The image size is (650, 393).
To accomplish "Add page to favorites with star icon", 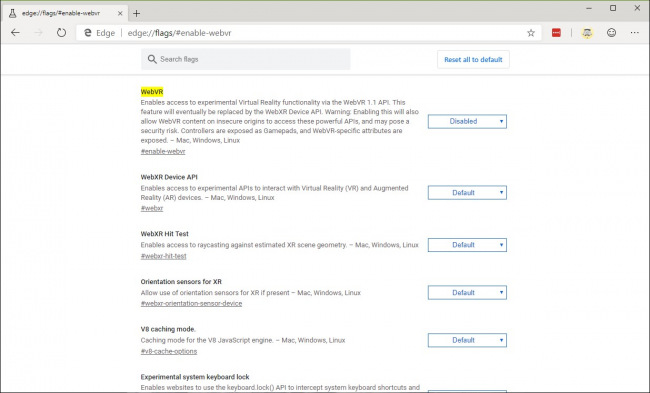I will pyautogui.click(x=531, y=33).
